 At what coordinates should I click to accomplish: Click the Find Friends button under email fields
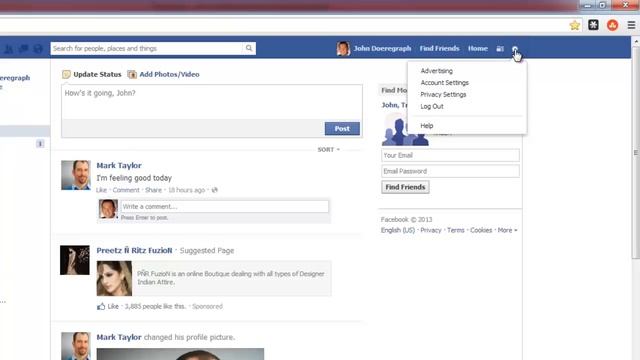click(x=405, y=187)
